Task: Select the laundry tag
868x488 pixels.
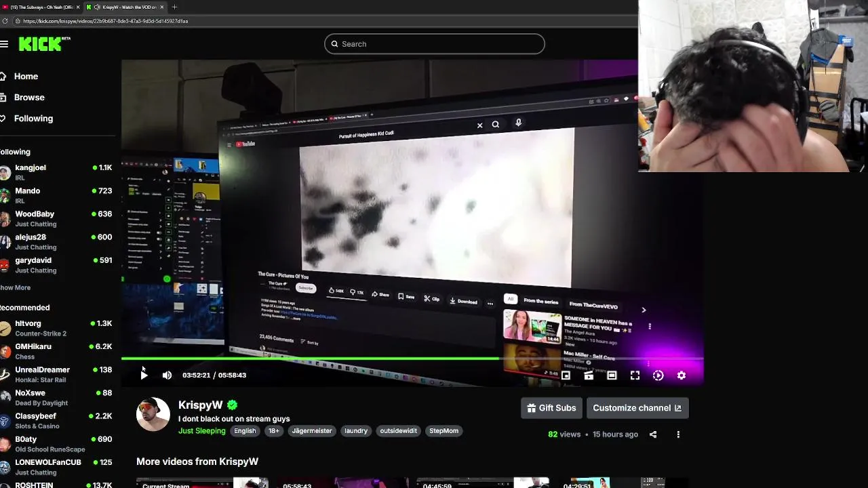Action: (356, 431)
